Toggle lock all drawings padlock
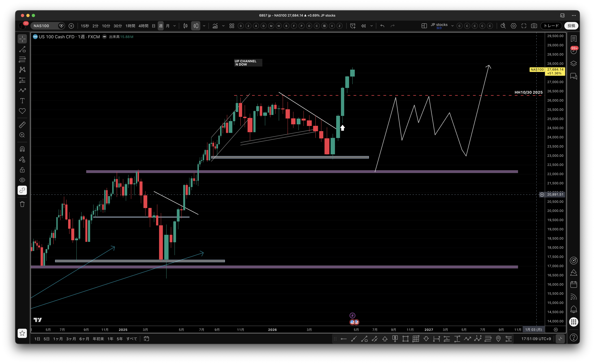Viewport: 595px width, 364px height. [x=22, y=170]
